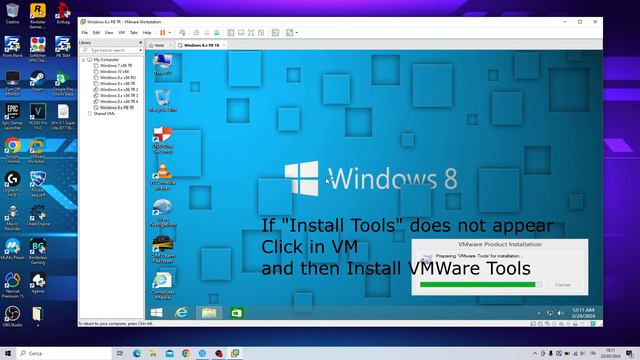Select the Windows 8.x P8 TR tab
The height and width of the screenshot is (360, 640).
(x=201, y=45)
